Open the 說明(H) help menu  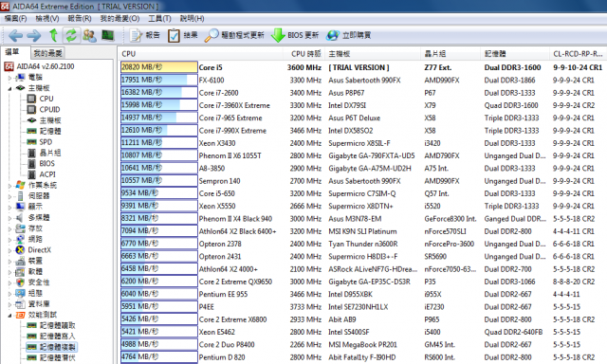pos(192,19)
